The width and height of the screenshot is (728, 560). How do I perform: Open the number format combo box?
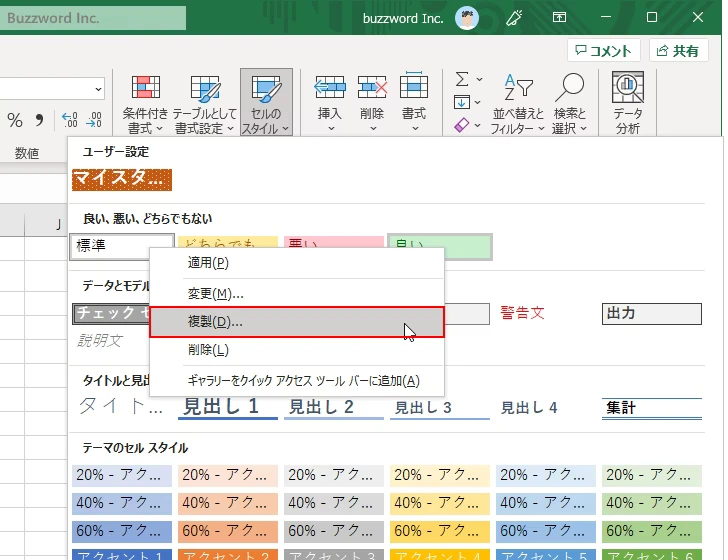tap(52, 89)
